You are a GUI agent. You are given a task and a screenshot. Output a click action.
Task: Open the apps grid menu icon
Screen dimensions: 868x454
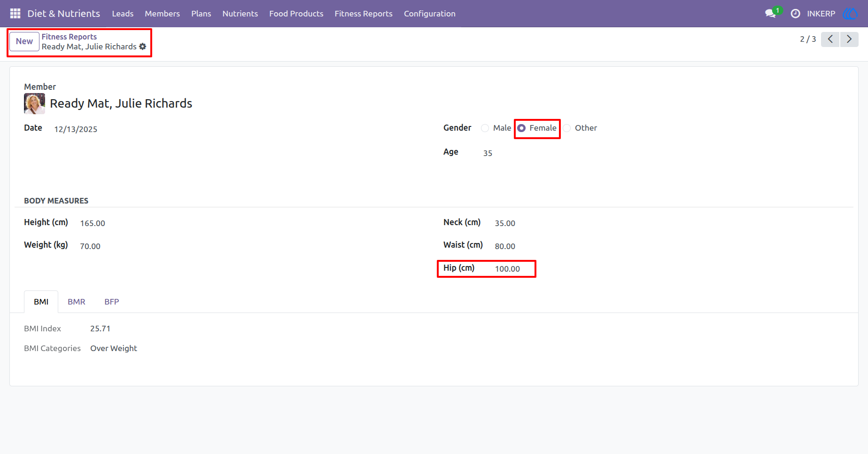click(x=15, y=14)
